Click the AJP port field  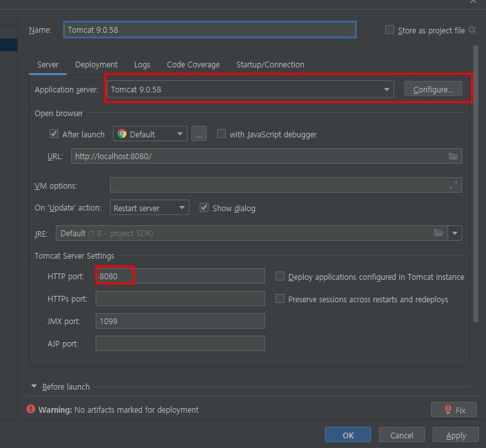coord(180,343)
